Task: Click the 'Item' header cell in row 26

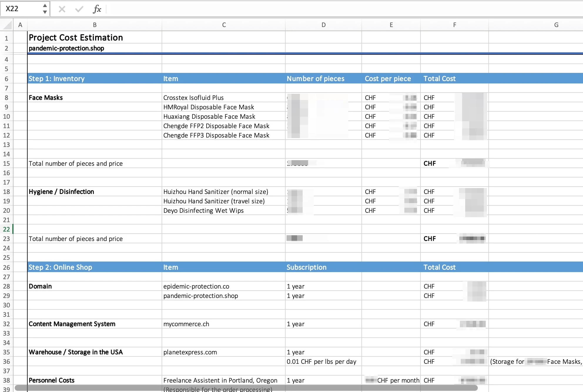Action: click(224, 267)
